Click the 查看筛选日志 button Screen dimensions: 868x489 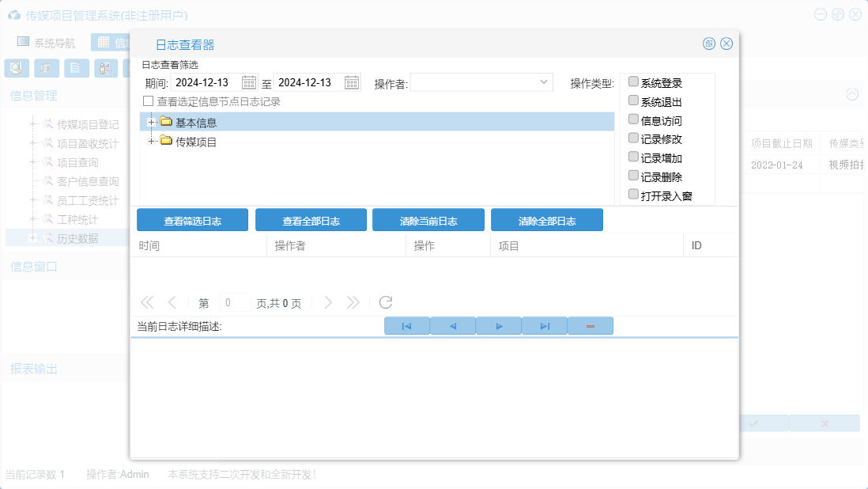click(192, 221)
